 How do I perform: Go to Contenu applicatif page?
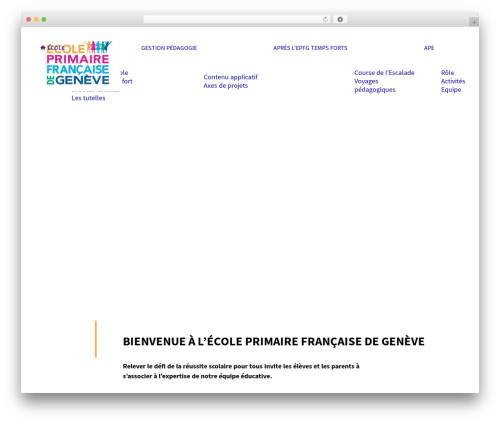pyautogui.click(x=231, y=77)
